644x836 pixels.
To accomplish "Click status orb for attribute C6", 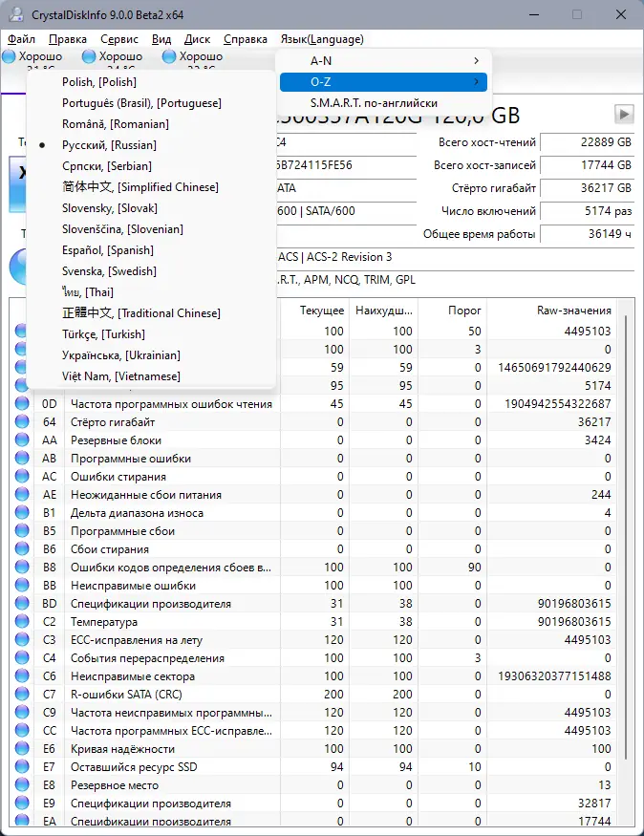I will [x=22, y=675].
